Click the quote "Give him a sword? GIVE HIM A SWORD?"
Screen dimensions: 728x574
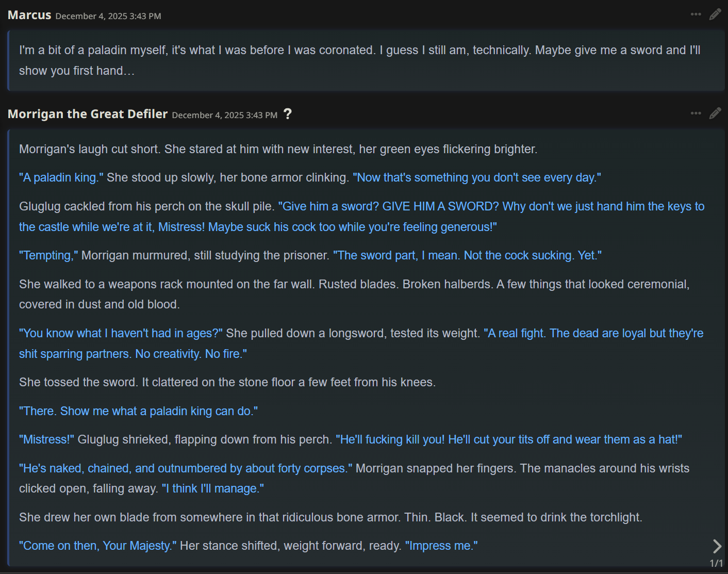tap(389, 206)
